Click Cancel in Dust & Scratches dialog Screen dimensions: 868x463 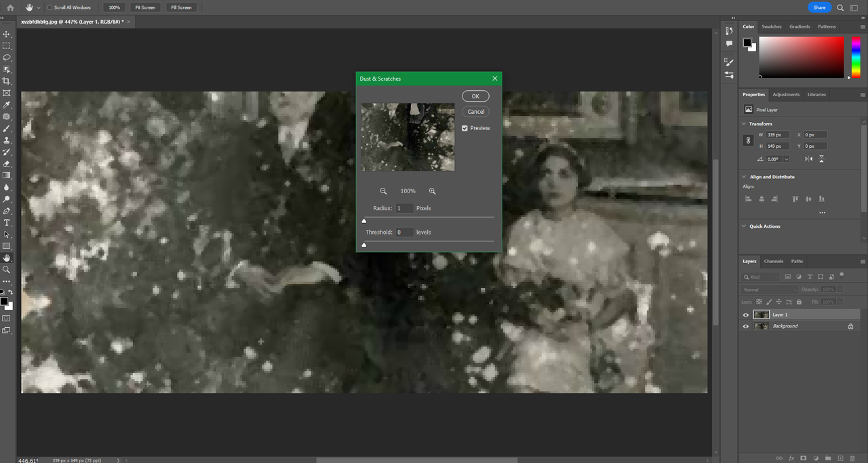click(475, 112)
